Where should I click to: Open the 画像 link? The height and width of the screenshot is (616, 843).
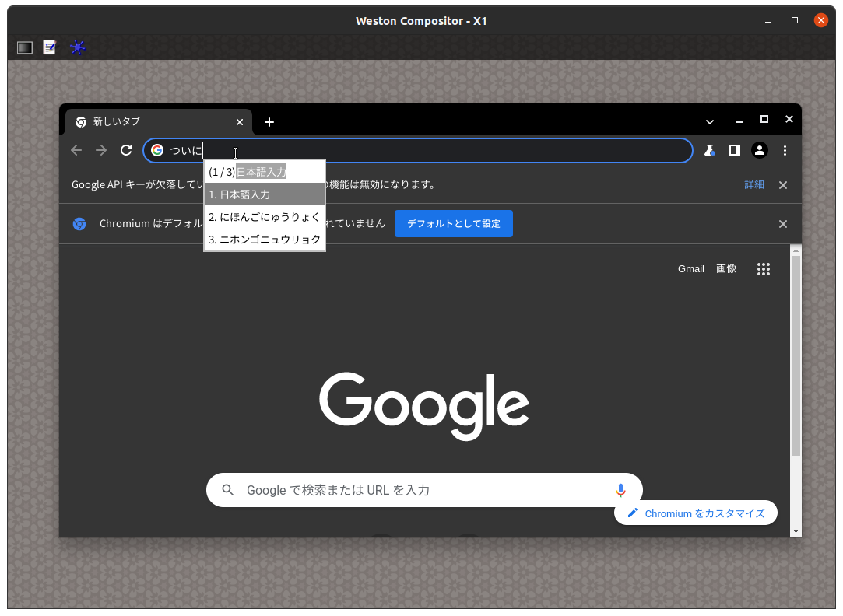[x=725, y=269]
